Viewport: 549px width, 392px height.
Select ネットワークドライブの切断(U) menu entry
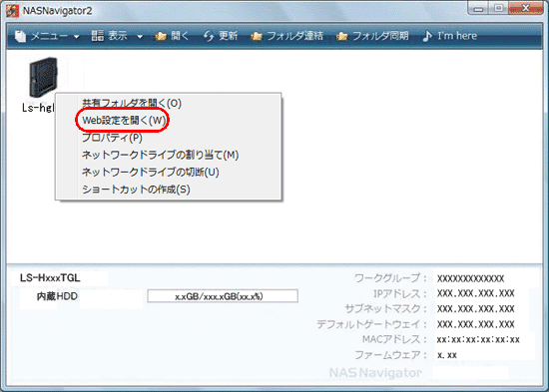click(x=150, y=173)
